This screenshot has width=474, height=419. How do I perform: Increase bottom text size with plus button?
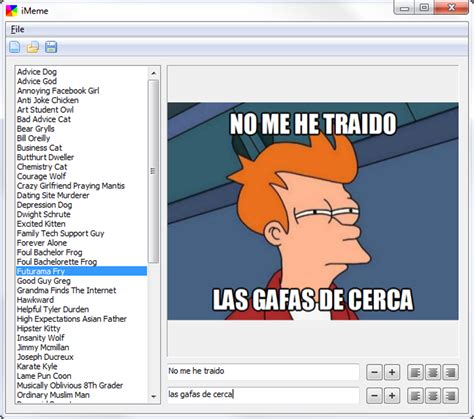392,396
